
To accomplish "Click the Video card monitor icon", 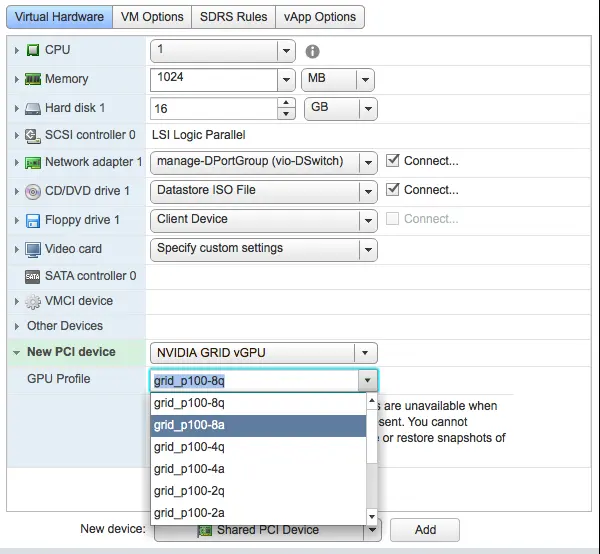I will pyautogui.click(x=33, y=250).
